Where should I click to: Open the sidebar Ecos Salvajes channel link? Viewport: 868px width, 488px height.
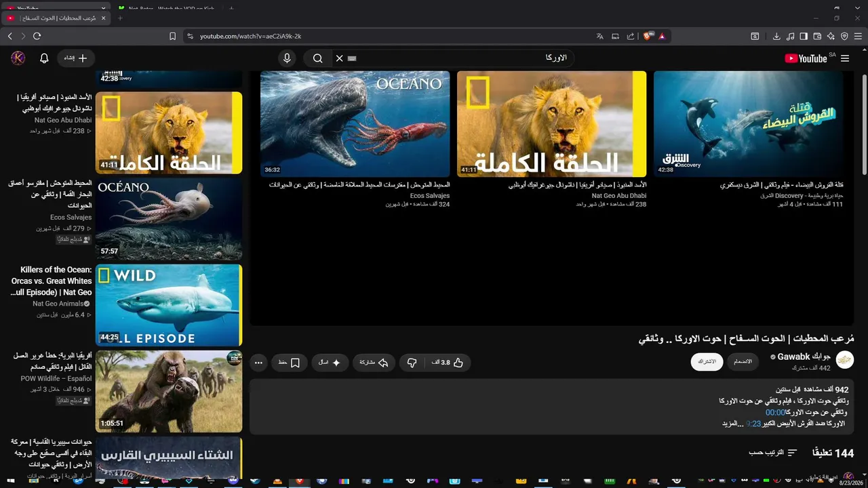[x=71, y=218]
